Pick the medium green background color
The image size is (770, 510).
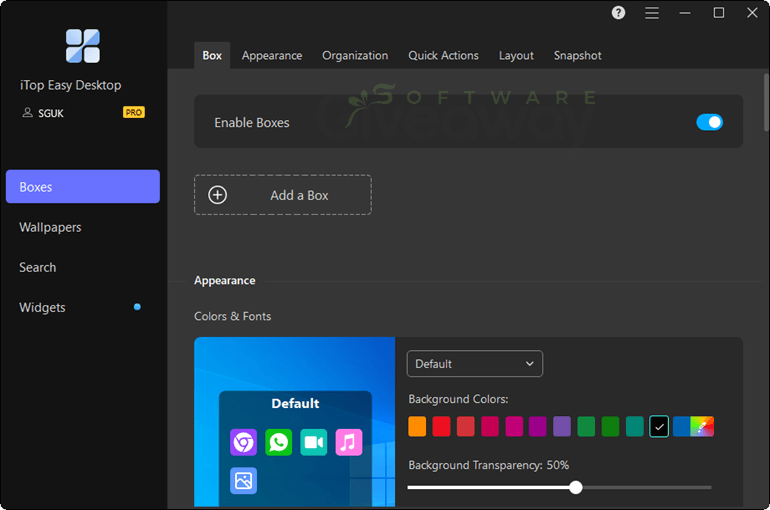586,426
